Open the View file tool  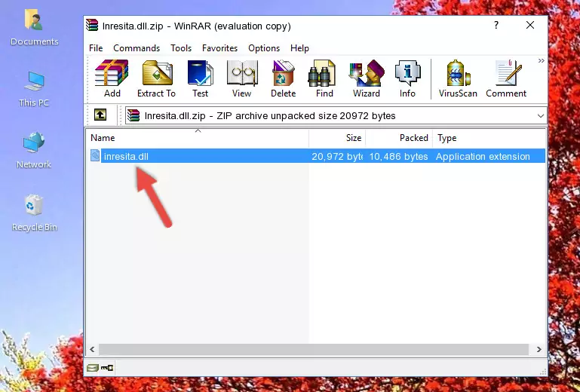click(x=242, y=78)
